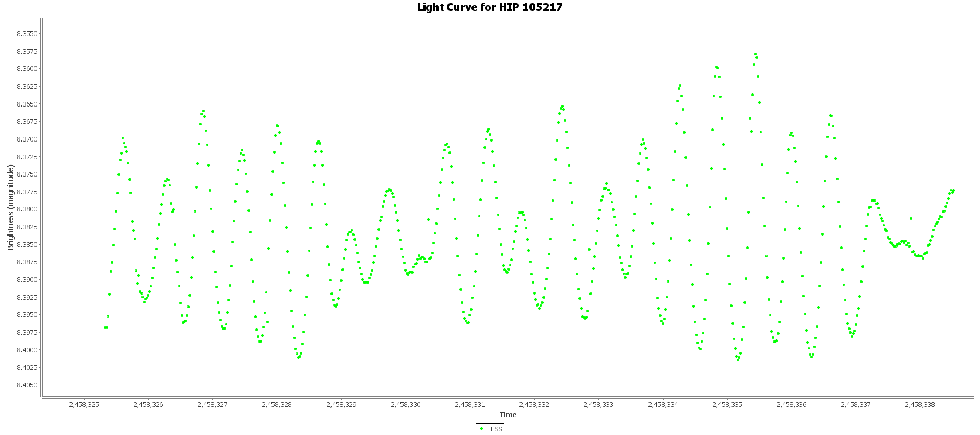980x435 pixels.
Task: Select the 8.3700 magnitude tick label
Action: coord(27,139)
